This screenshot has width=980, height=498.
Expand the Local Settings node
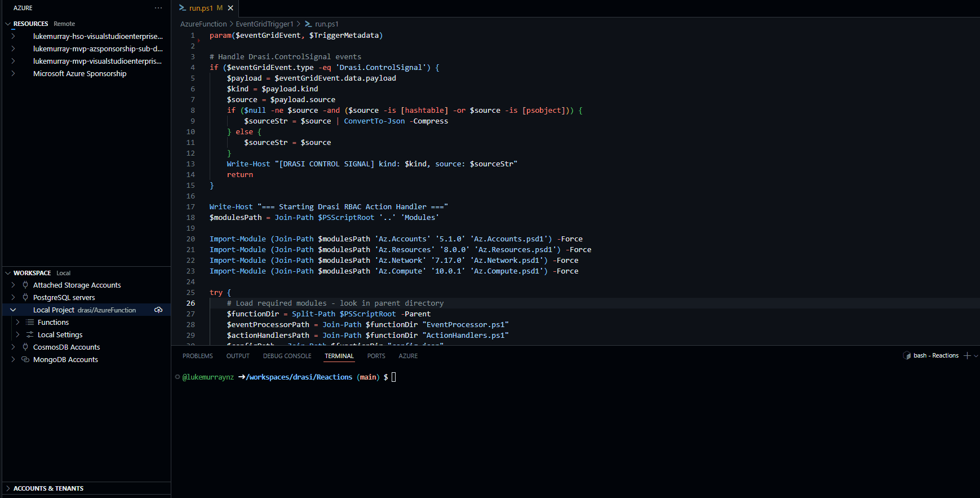[x=17, y=334]
